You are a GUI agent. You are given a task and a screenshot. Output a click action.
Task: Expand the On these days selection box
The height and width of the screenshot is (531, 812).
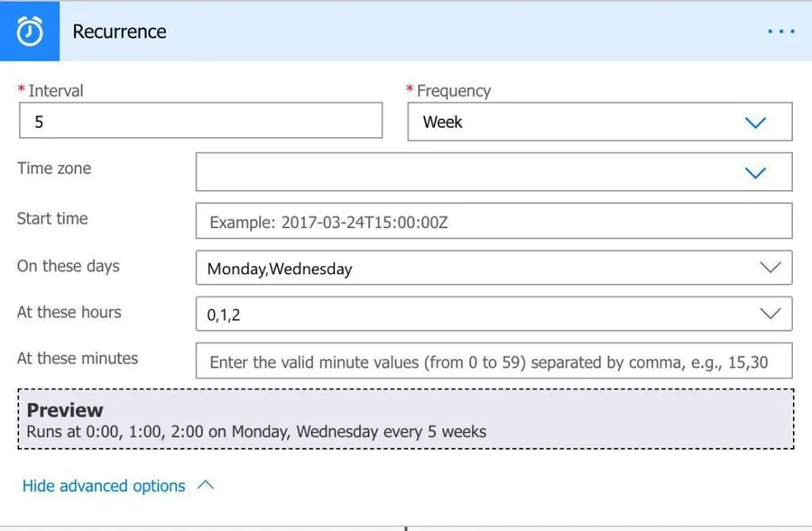point(478,268)
